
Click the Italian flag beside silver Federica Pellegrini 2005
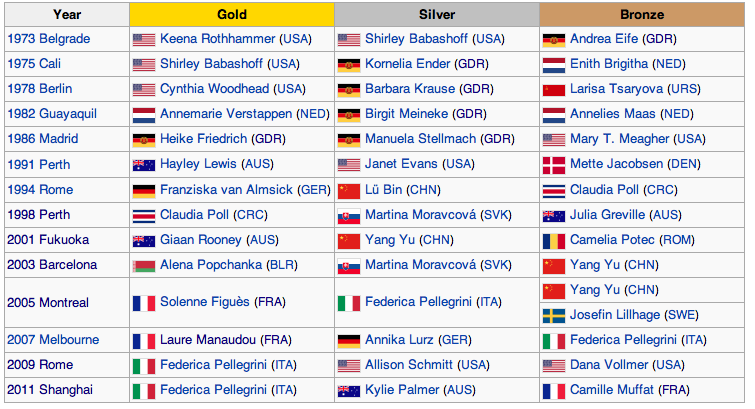pyautogui.click(x=348, y=302)
